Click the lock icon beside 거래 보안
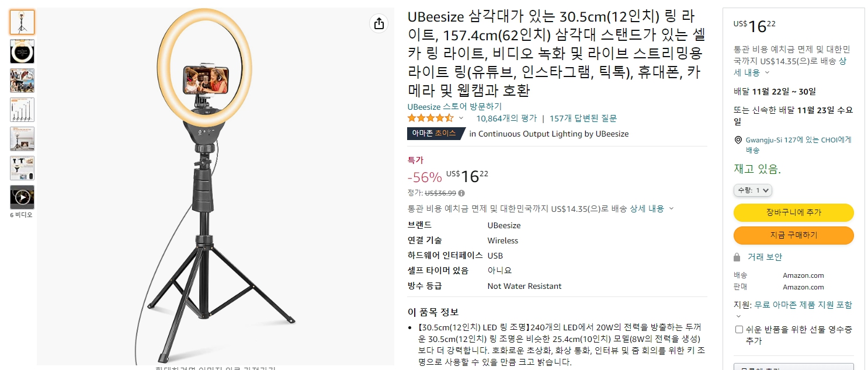The height and width of the screenshot is (370, 868). pyautogui.click(x=737, y=257)
